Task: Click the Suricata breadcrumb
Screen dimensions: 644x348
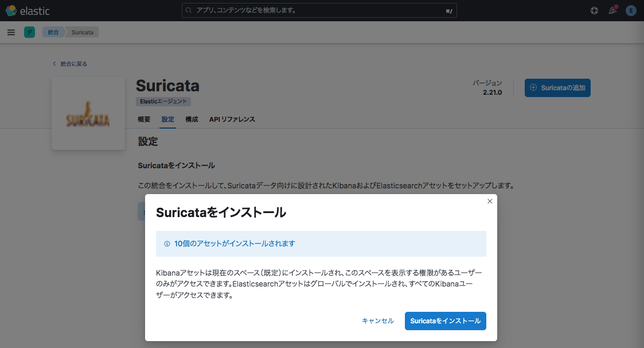Action: (x=83, y=32)
